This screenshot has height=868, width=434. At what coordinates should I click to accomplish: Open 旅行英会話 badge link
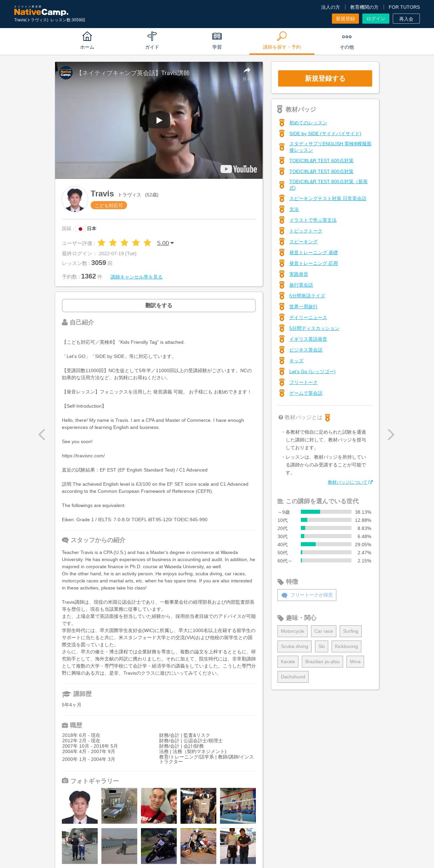[301, 285]
